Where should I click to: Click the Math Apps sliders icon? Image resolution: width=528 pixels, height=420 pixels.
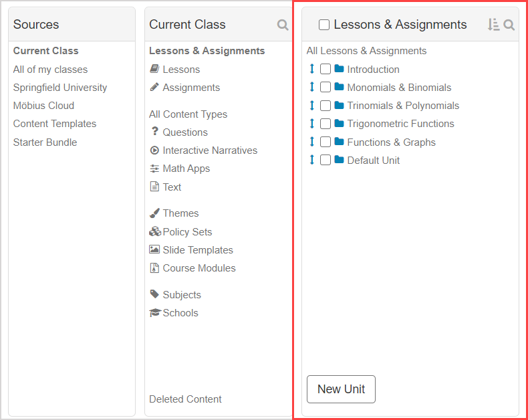click(154, 169)
